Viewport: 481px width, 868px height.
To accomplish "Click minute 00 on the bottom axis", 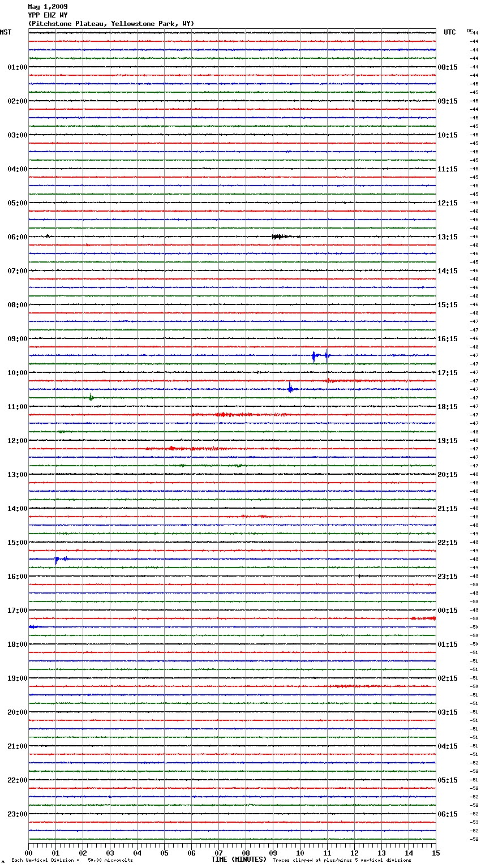I will (28, 853).
